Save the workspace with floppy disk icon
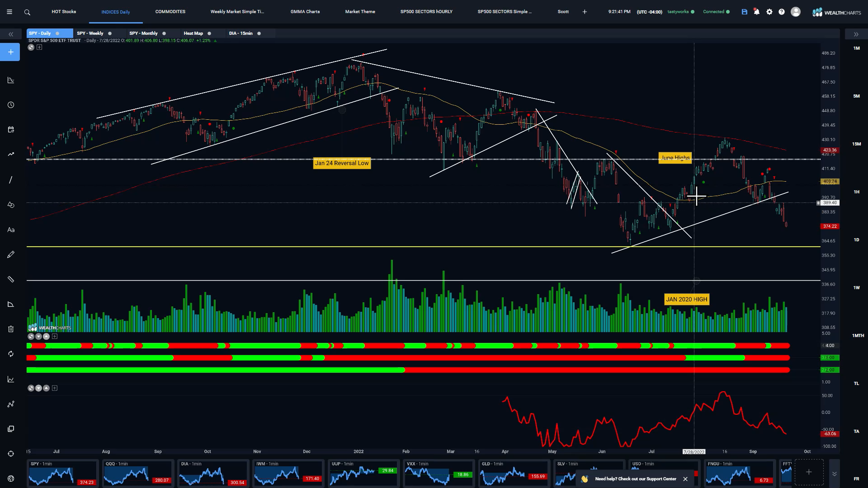Screen dimensions: 868x488 coord(745,12)
